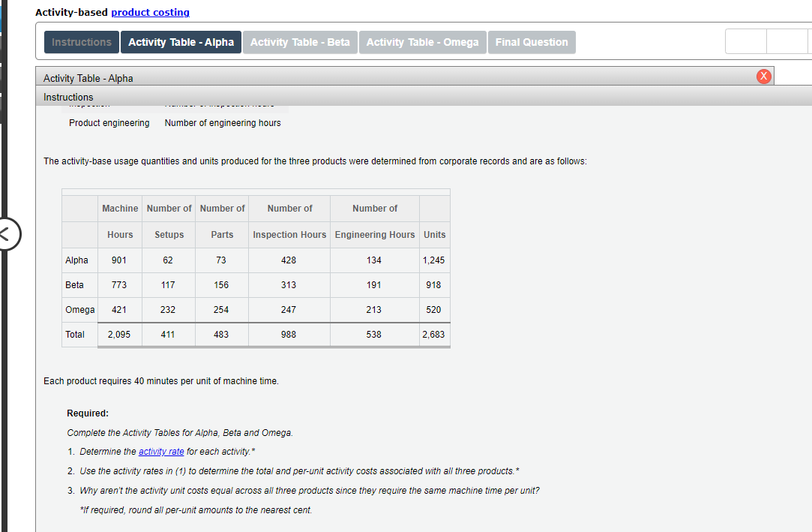Select Omega units value 520
Image resolution: width=812 pixels, height=532 pixels.
click(433, 309)
